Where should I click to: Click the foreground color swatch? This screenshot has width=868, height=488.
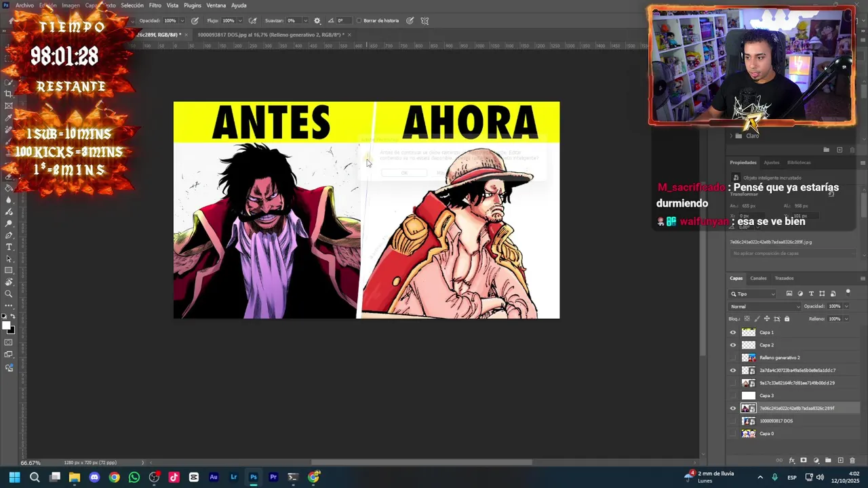tap(7, 326)
